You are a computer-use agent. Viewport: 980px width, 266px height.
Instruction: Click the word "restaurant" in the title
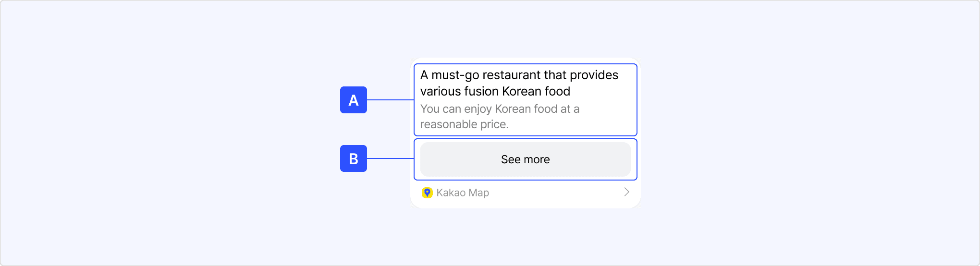[512, 75]
